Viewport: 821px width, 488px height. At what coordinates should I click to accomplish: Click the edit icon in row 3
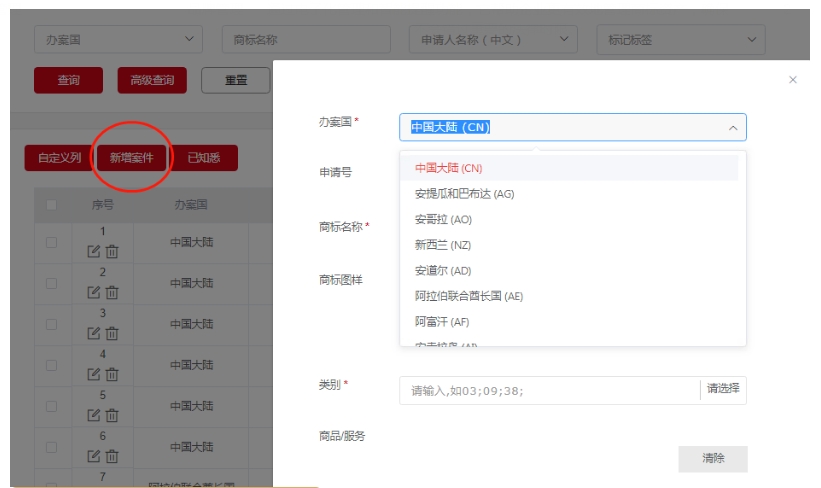(x=94, y=333)
